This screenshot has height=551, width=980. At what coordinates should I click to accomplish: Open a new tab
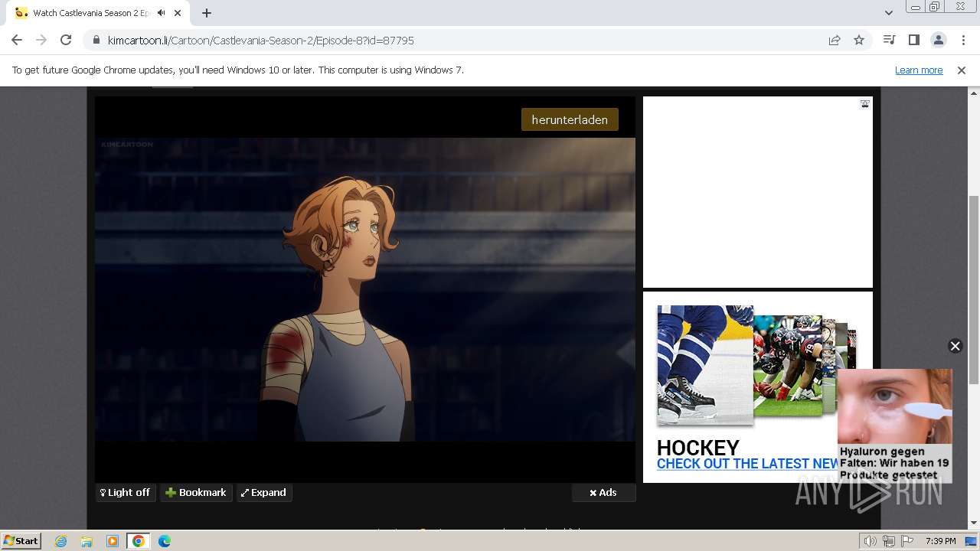pyautogui.click(x=207, y=13)
